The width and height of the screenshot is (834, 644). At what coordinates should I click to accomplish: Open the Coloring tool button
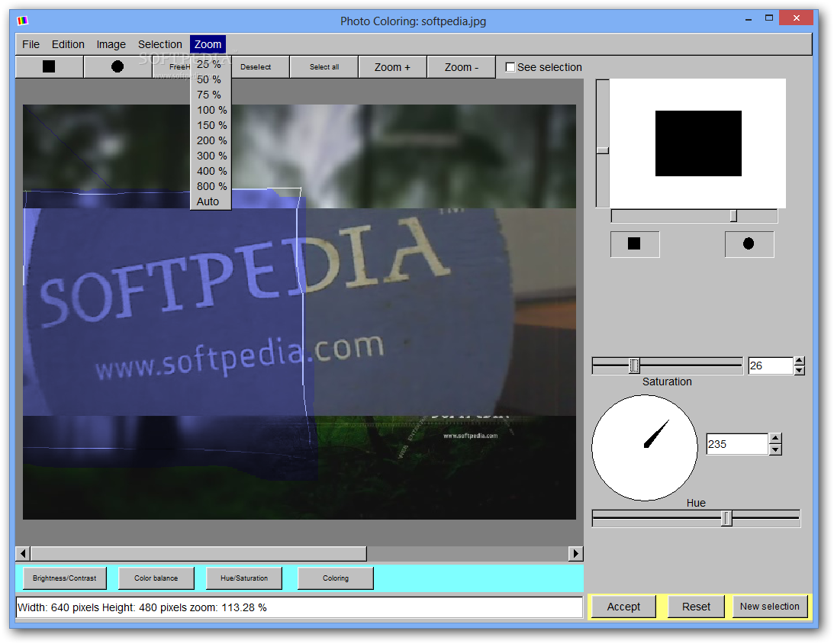point(336,578)
